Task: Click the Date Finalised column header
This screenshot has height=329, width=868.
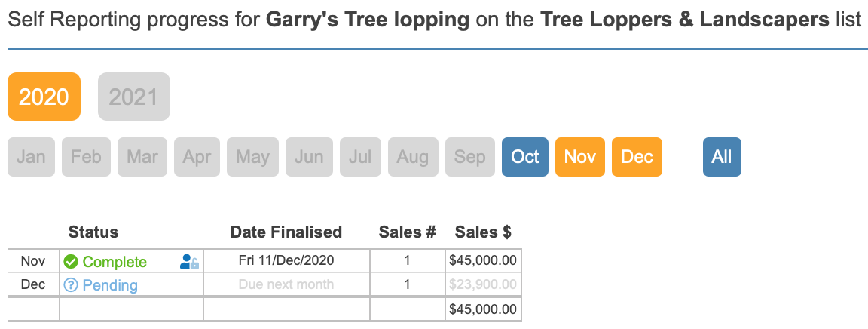Action: (286, 232)
